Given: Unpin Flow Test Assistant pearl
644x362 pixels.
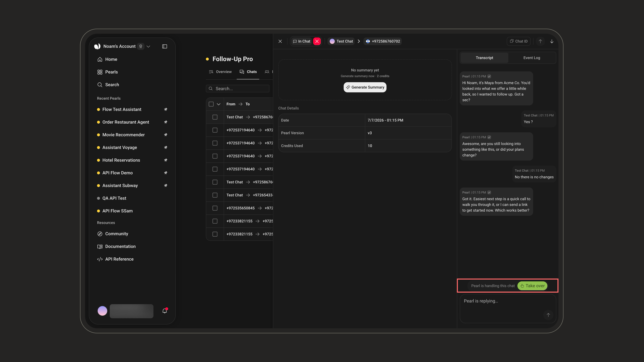Looking at the screenshot, I should pyautogui.click(x=166, y=109).
